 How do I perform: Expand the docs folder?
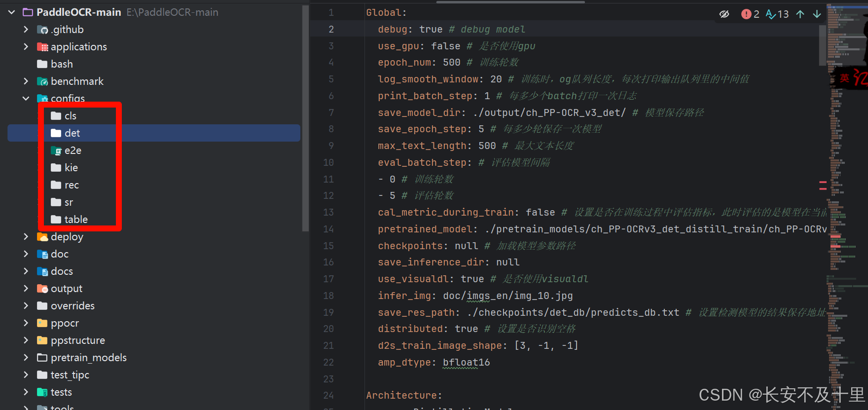click(x=26, y=271)
